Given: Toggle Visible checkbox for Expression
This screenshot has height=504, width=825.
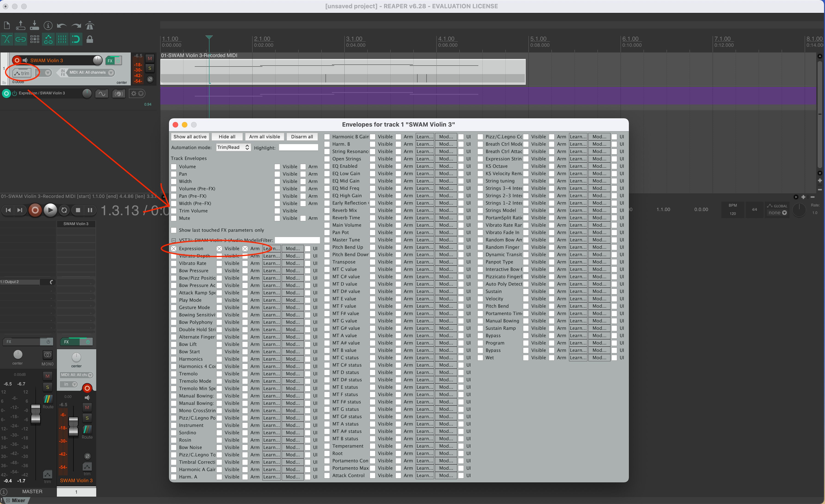Looking at the screenshot, I should point(219,249).
